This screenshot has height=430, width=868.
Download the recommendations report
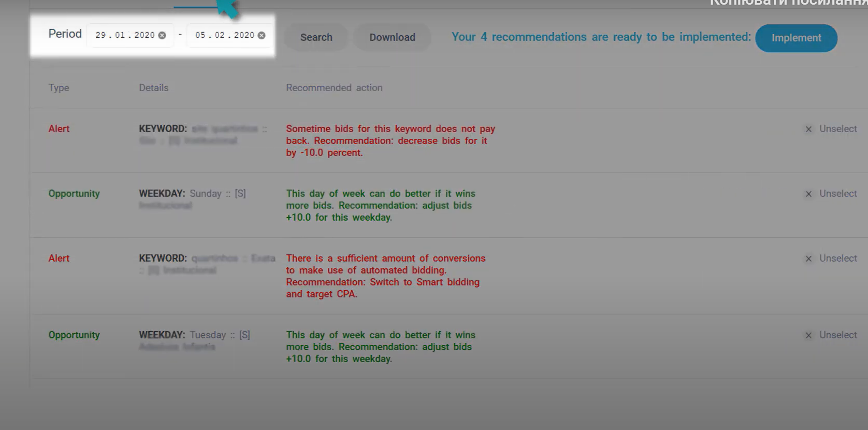point(392,37)
